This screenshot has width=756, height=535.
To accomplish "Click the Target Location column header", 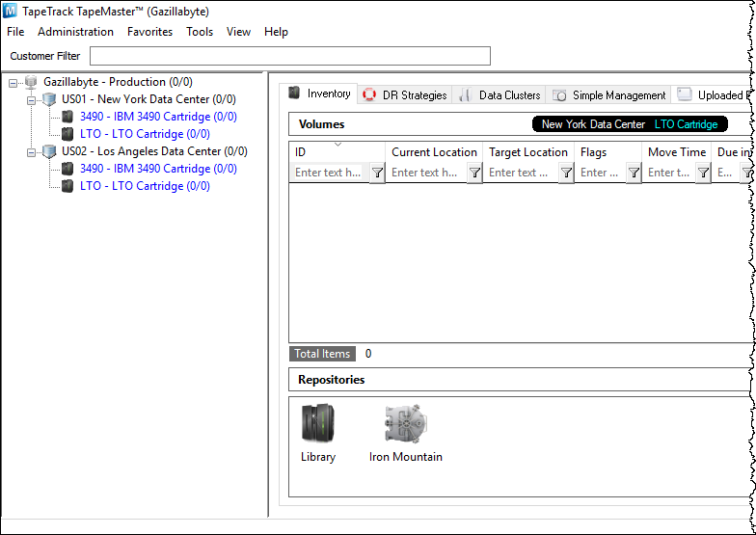I will [528, 152].
